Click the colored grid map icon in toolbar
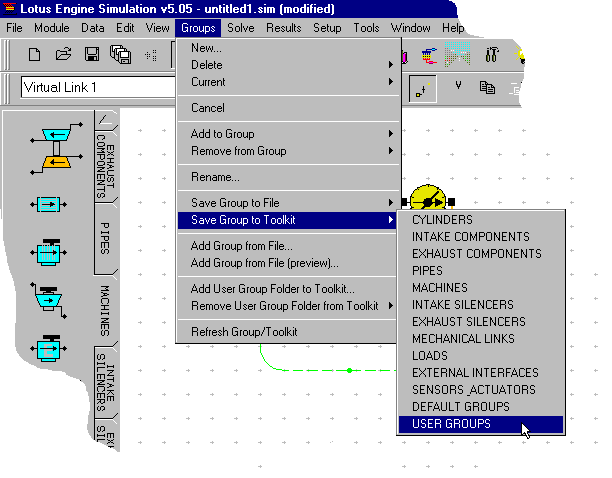 coord(457,54)
